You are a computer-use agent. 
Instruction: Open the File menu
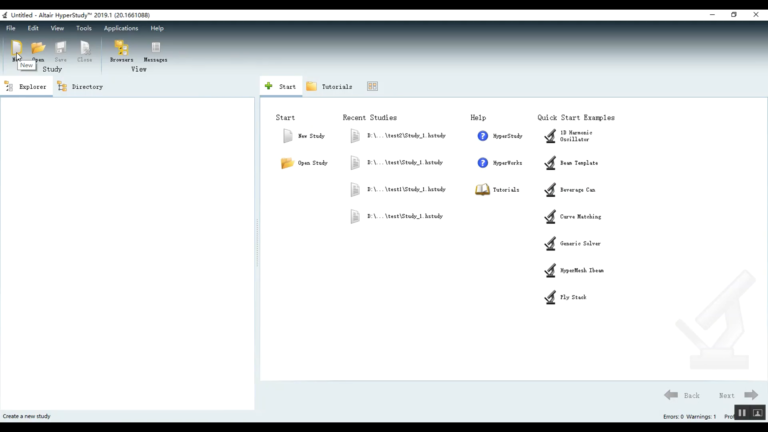(10, 28)
